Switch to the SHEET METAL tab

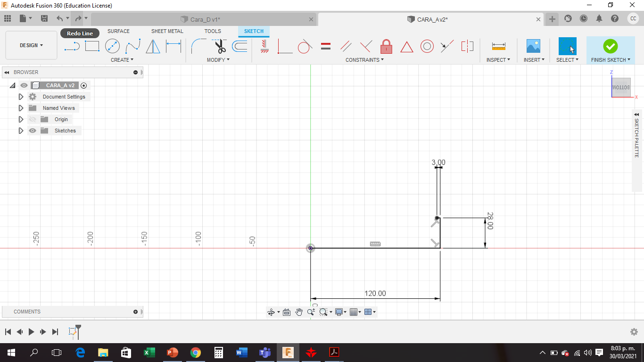pos(167,31)
